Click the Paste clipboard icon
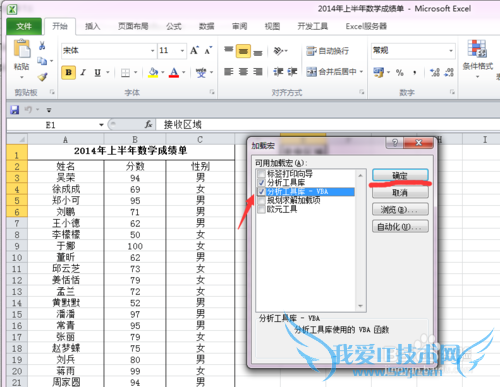The width and height of the screenshot is (500, 387). pyautogui.click(x=22, y=49)
